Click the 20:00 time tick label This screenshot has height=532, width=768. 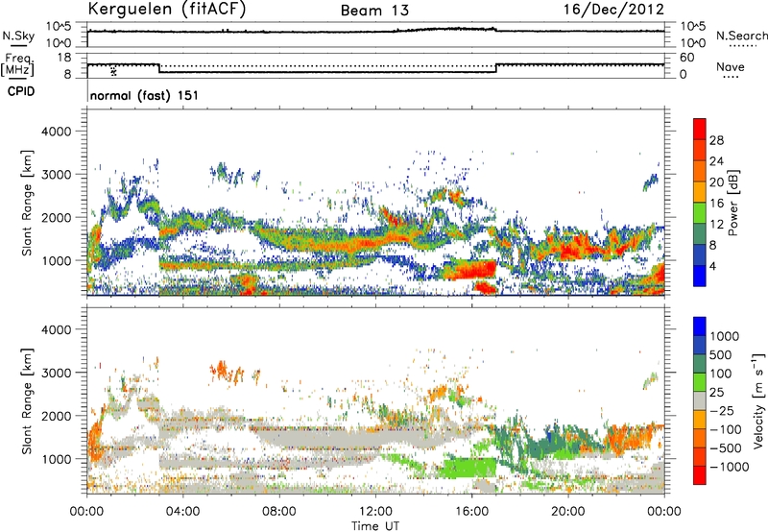tap(567, 512)
